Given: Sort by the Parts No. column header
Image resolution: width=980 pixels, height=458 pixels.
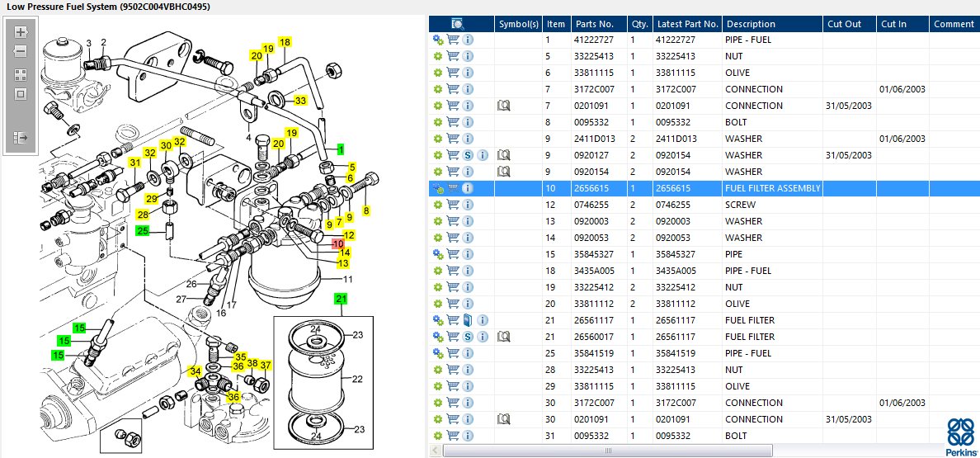Looking at the screenshot, I should tap(599, 25).
